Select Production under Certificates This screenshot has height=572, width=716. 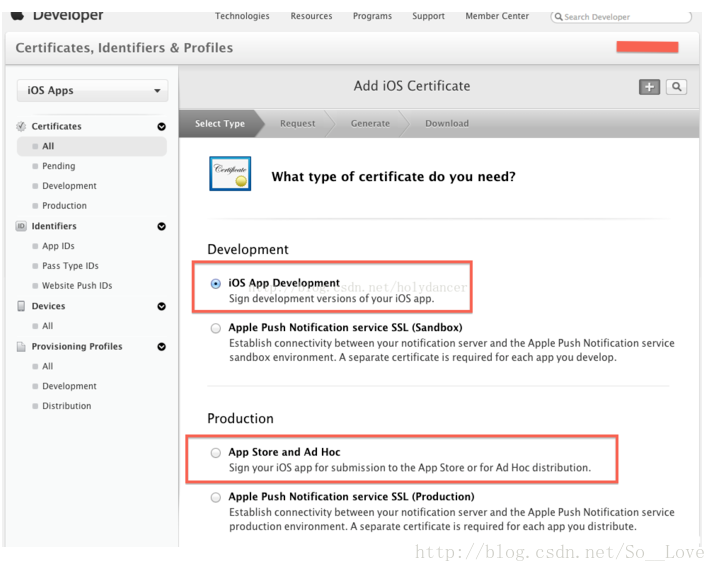pos(64,206)
